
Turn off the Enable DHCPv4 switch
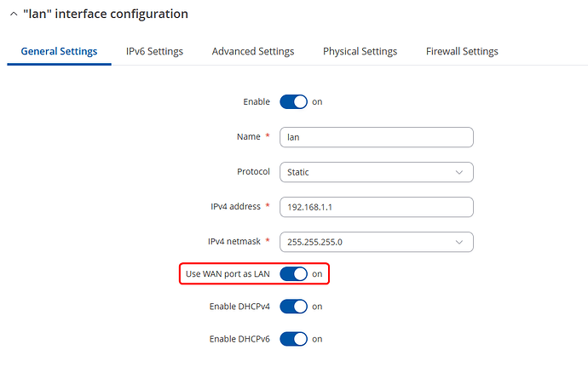click(293, 307)
